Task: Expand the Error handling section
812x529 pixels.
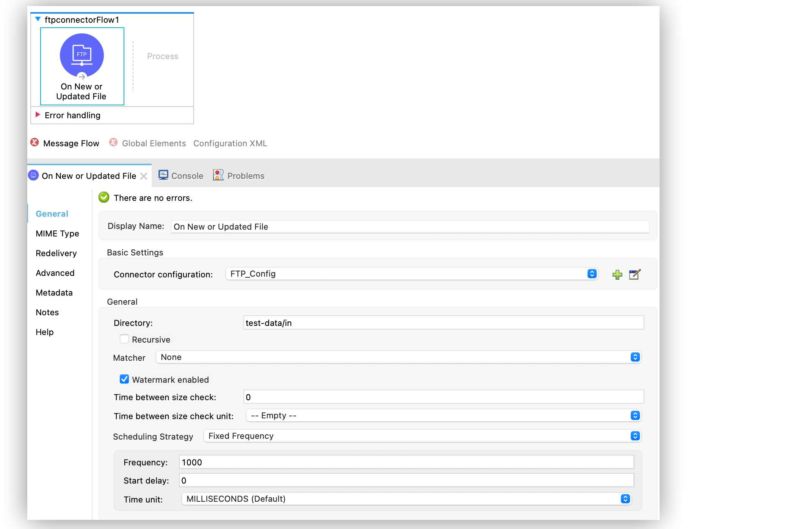Action: (38, 114)
